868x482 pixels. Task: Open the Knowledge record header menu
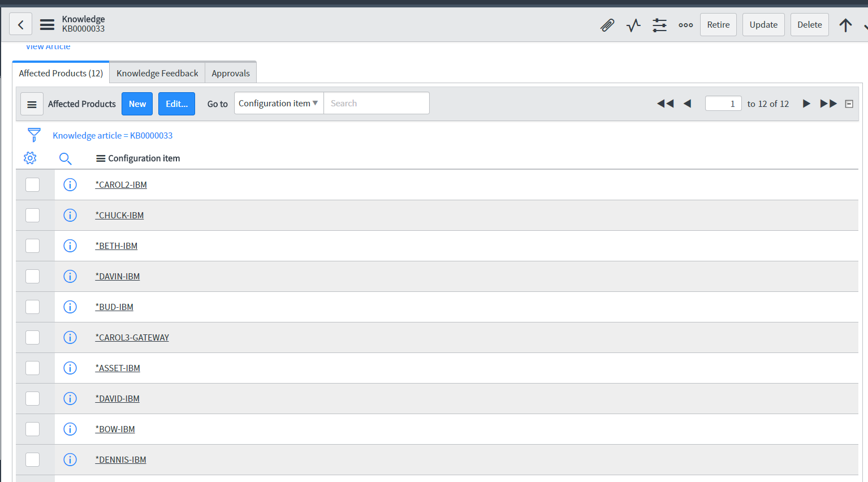47,24
